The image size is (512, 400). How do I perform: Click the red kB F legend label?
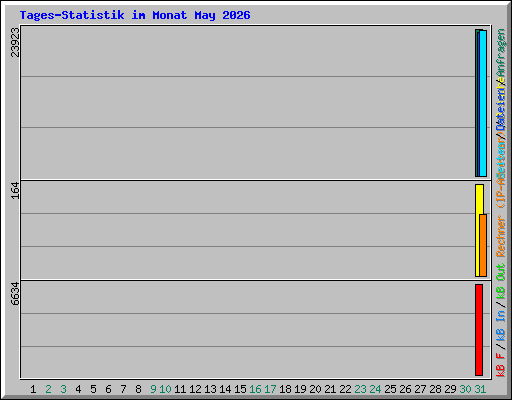pos(501,364)
